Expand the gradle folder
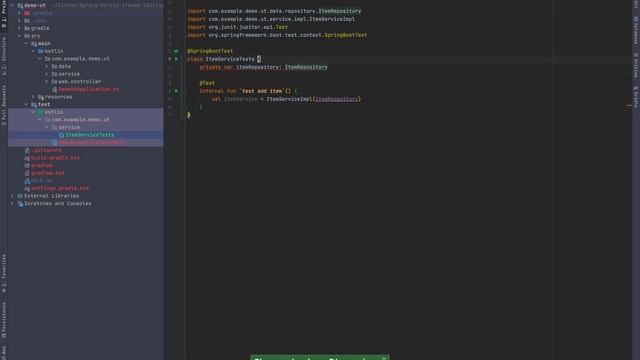Viewport: 640px width, 360px height. (x=19, y=29)
